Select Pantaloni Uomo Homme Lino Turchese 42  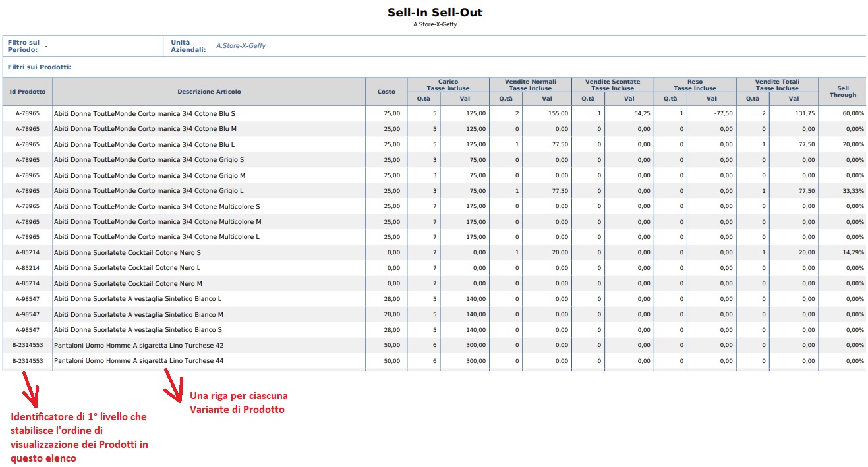[138, 345]
